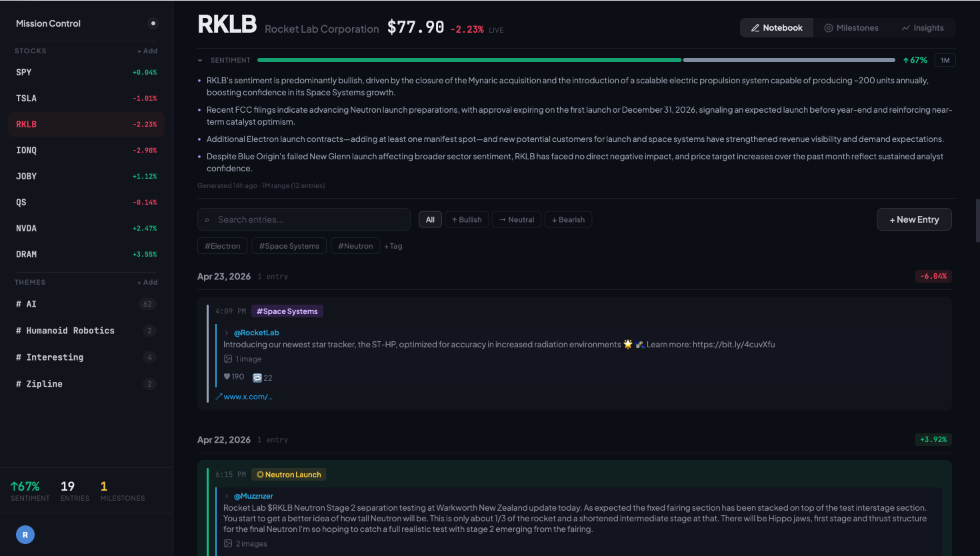Click the -6.04% badge for Apr 23
This screenshot has height=556, width=980.
coord(933,276)
